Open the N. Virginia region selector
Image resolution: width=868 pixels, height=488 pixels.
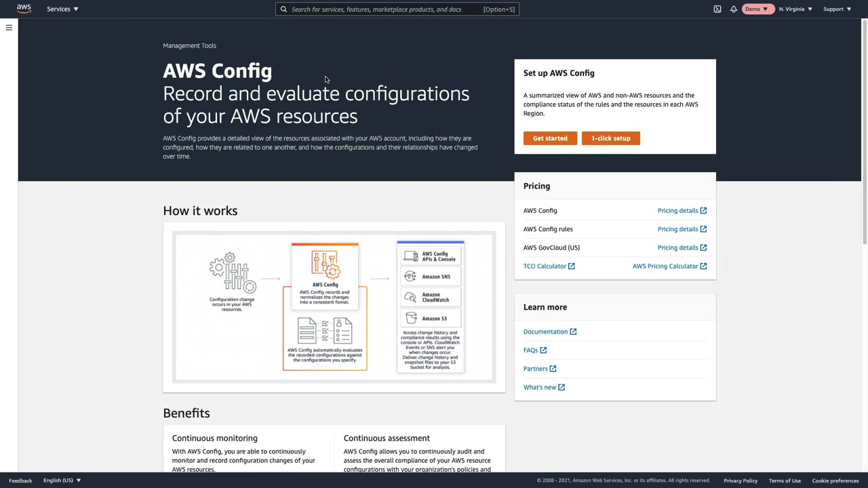(795, 9)
